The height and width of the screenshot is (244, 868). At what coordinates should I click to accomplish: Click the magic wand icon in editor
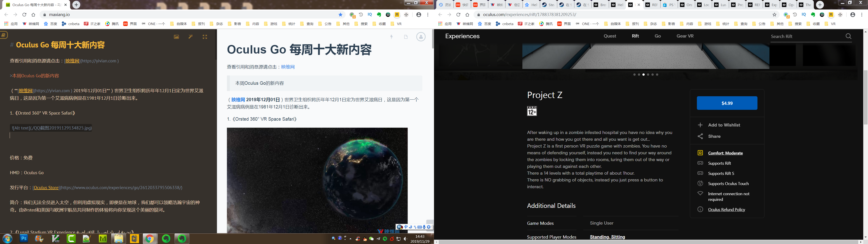coord(190,37)
